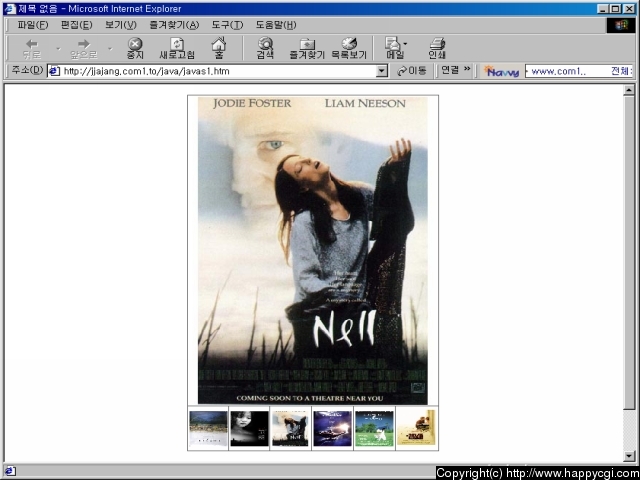Image resolution: width=640 pixels, height=480 pixels.
Task: Refresh the page using 새로고침 icon
Action: click(x=177, y=49)
